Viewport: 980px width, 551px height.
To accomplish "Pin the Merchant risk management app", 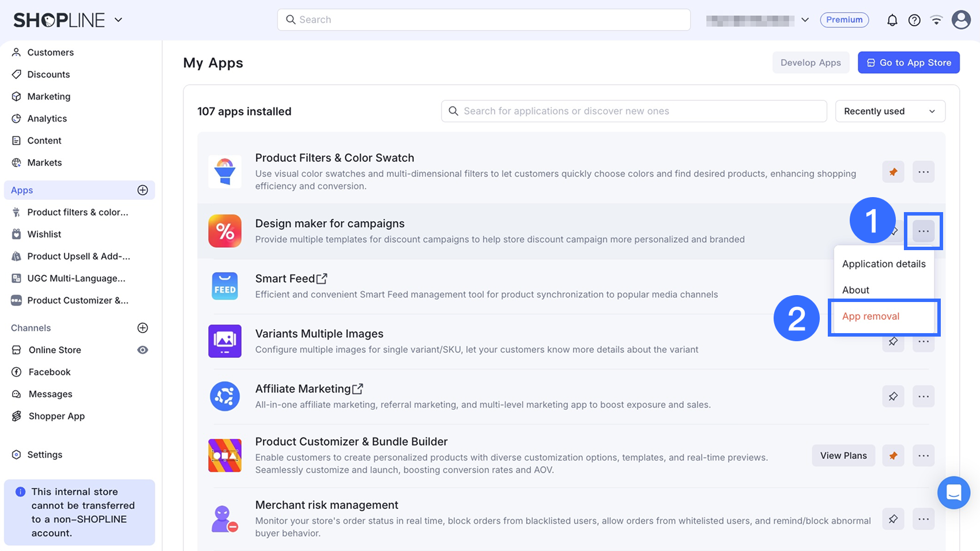I will (893, 519).
